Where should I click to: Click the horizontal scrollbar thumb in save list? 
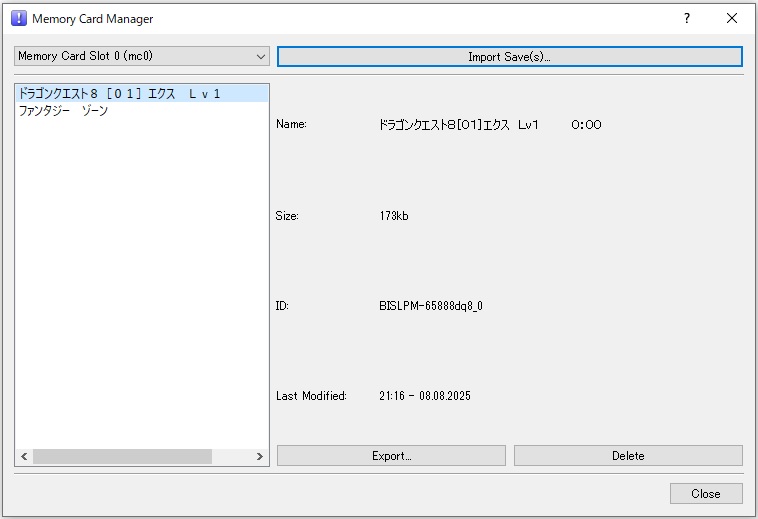122,456
